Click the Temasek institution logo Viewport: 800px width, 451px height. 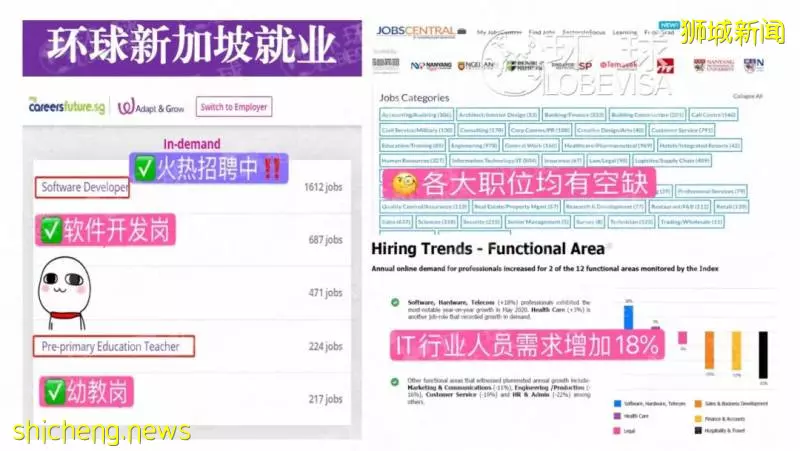coord(618,65)
